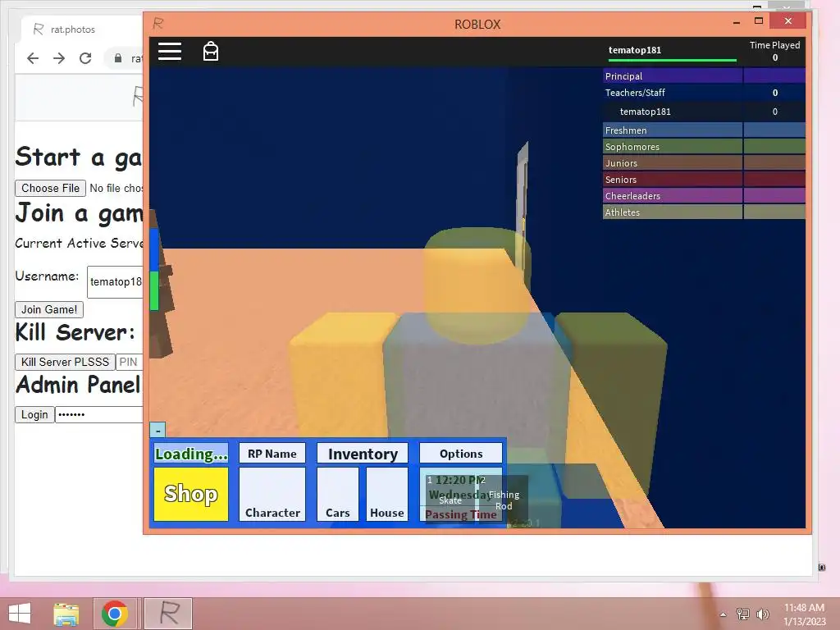
Task: Open the RP Name button
Action: pos(272,453)
